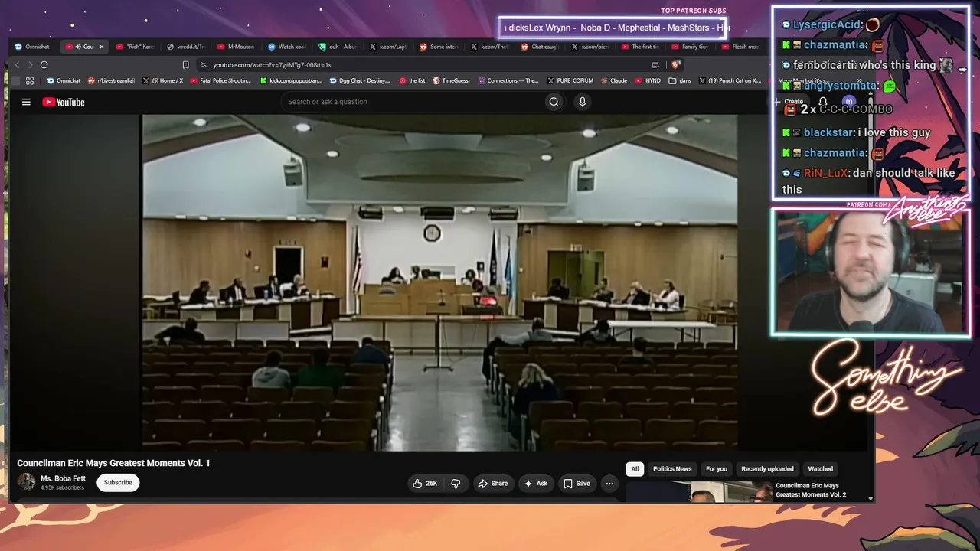
Task: Go forward using the browser forward arrow
Action: pos(30,65)
